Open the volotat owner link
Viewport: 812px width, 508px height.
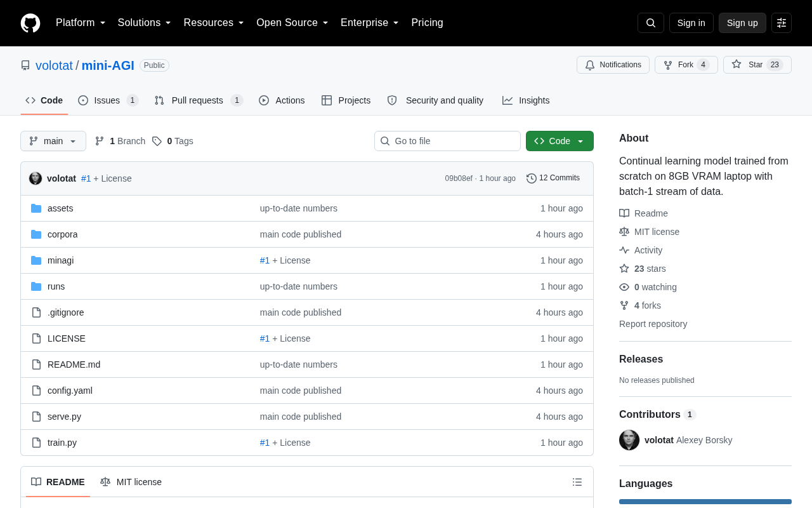pyautogui.click(x=54, y=65)
